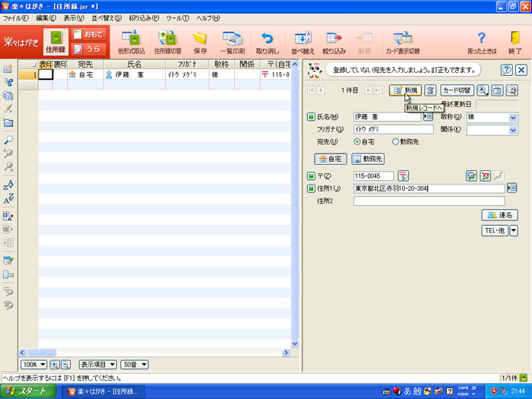The image size is (532, 399).
Task: Click the name split icon beside 氏名 field
Action: tap(429, 117)
